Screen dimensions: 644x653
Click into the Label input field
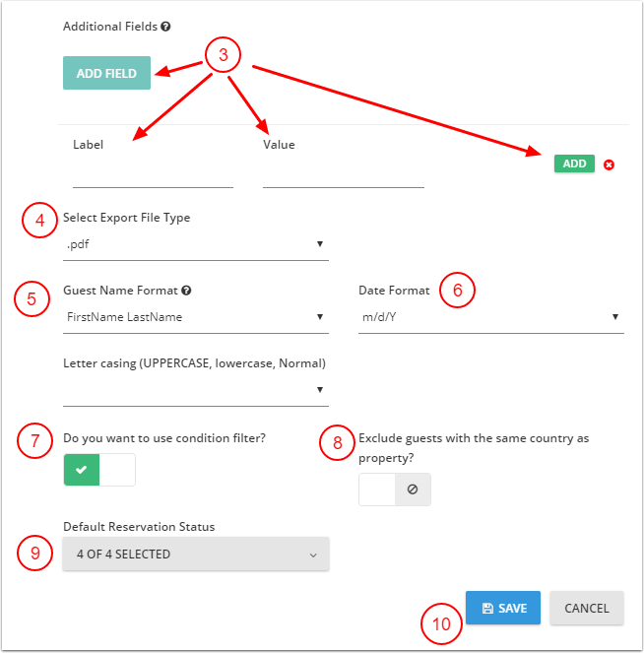(x=153, y=174)
